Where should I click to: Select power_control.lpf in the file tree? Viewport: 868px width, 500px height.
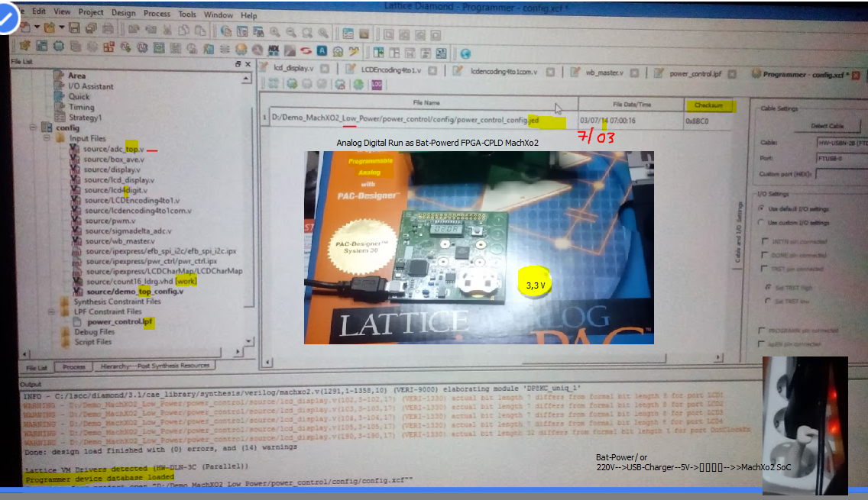click(x=119, y=321)
